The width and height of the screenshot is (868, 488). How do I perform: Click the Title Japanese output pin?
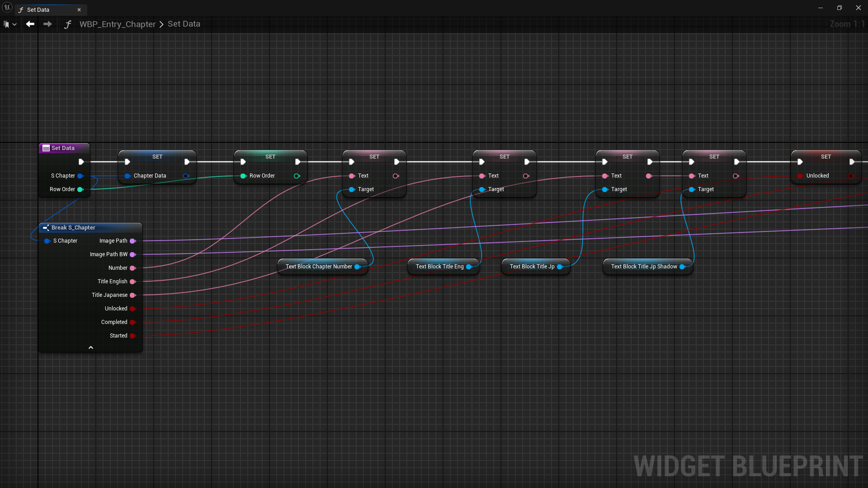click(133, 295)
